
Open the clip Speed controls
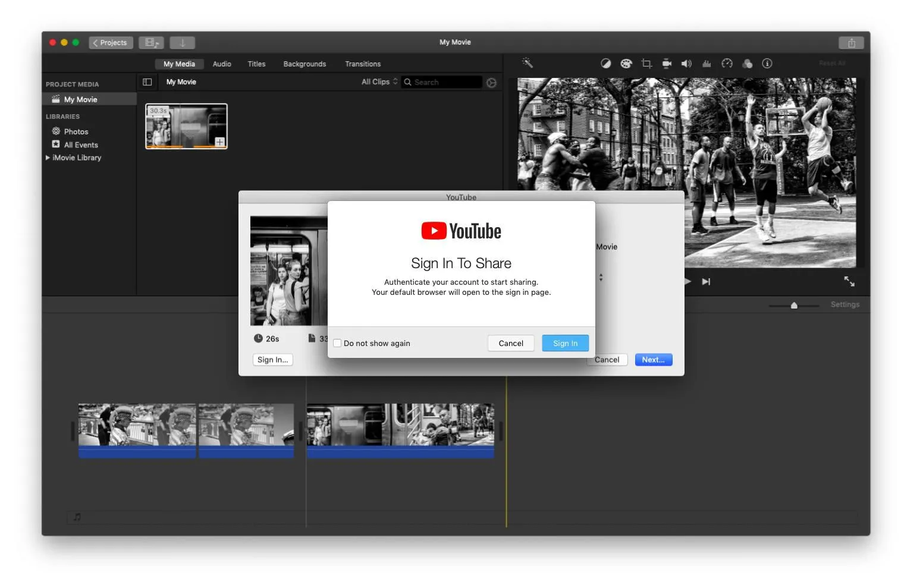coord(727,64)
